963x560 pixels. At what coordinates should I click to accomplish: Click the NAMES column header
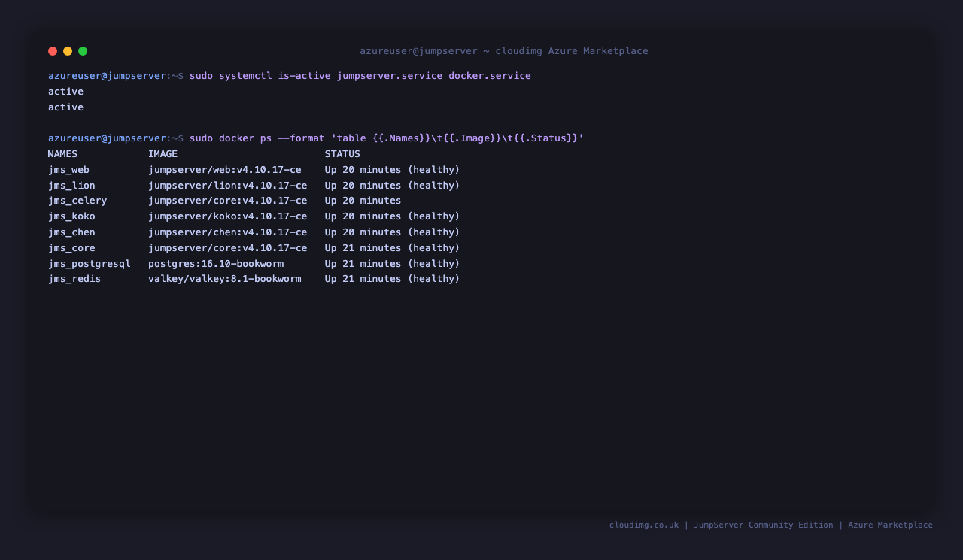(62, 154)
